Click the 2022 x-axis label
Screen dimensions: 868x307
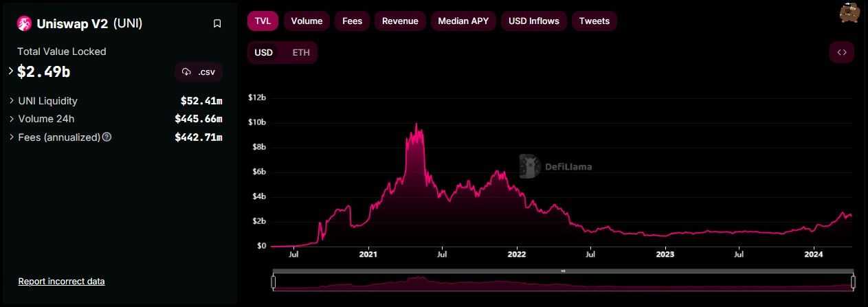517,255
